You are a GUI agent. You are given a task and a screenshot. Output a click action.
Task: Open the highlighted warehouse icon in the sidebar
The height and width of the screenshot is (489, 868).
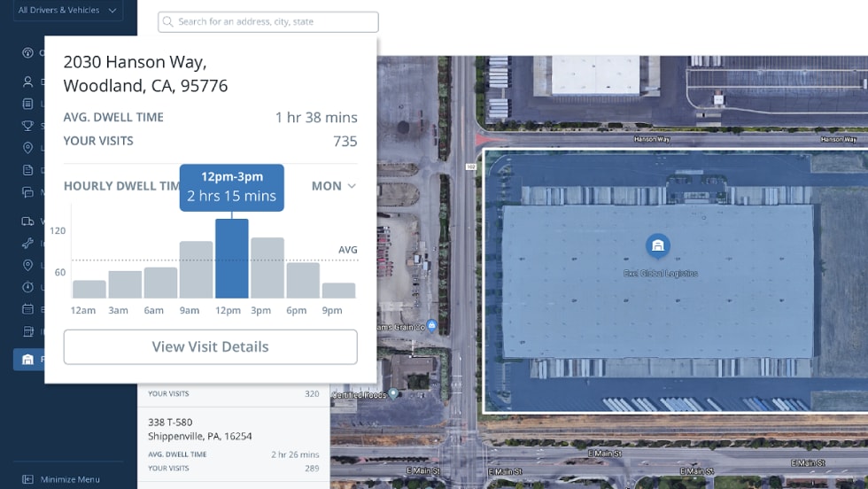pyautogui.click(x=27, y=359)
